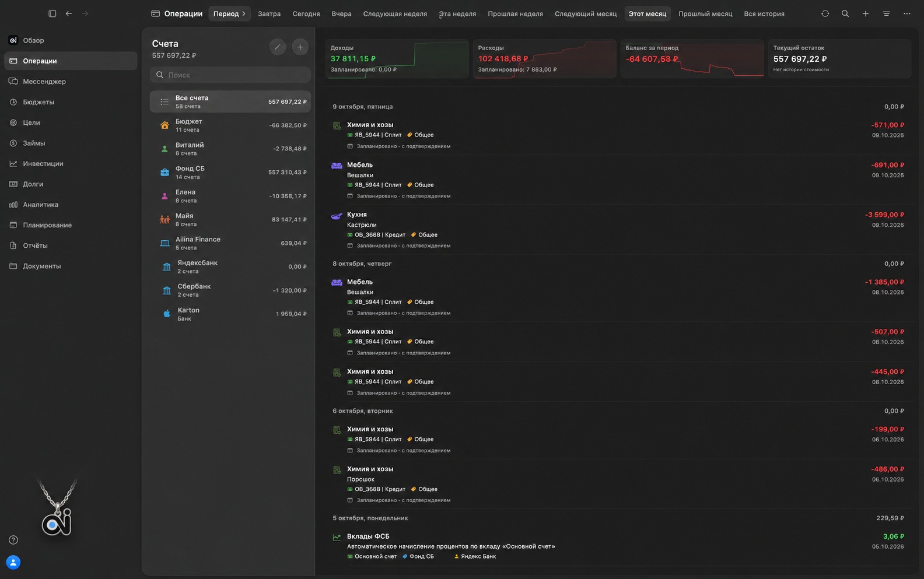The image size is (924, 579).
Task: Go back with the left arrow
Action: tap(69, 13)
